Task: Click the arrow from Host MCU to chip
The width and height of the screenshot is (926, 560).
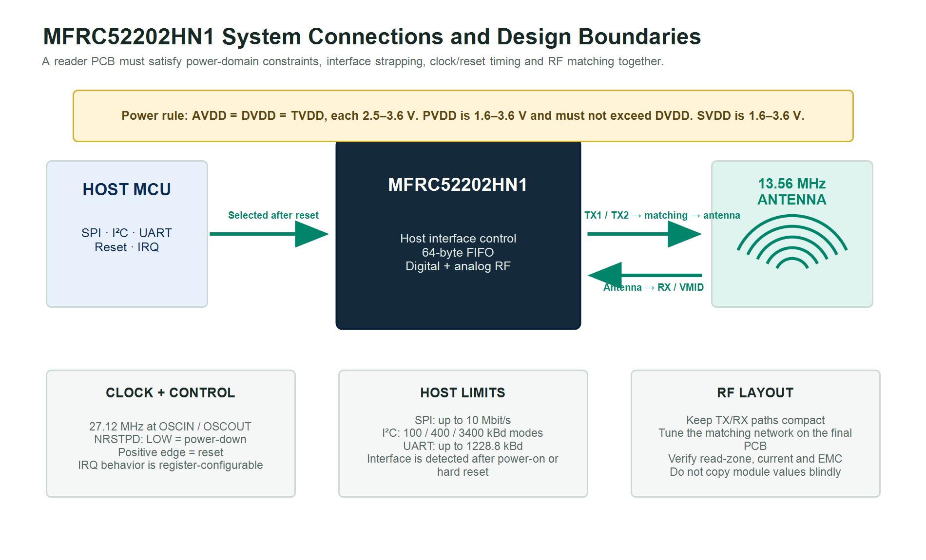Action: pyautogui.click(x=269, y=234)
